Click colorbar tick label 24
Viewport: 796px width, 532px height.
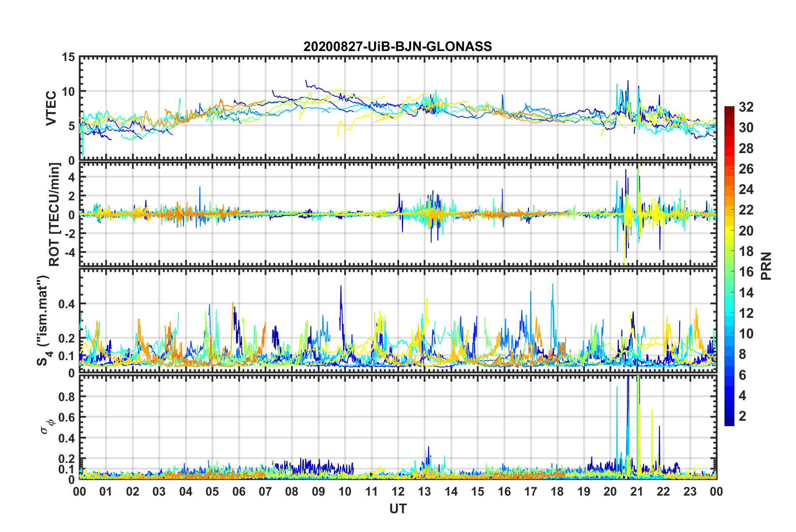point(746,189)
